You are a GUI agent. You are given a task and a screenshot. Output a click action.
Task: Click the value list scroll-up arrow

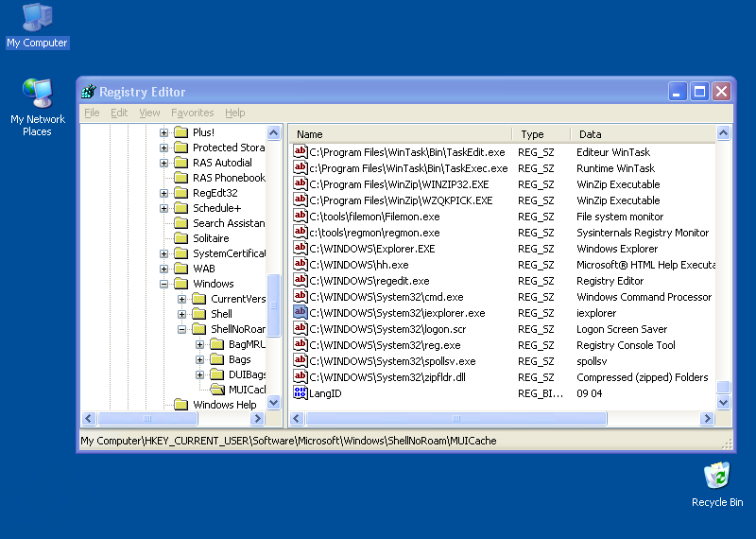723,132
